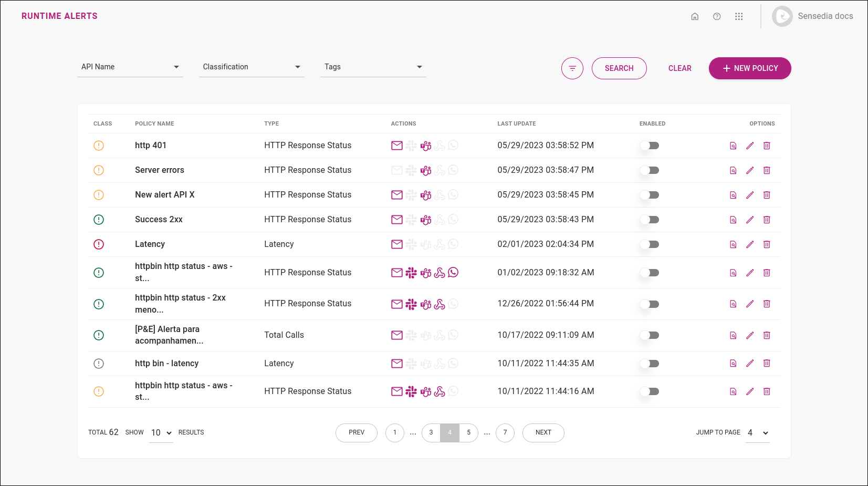Image resolution: width=868 pixels, height=486 pixels.
Task: Click the home icon in header
Action: click(695, 16)
